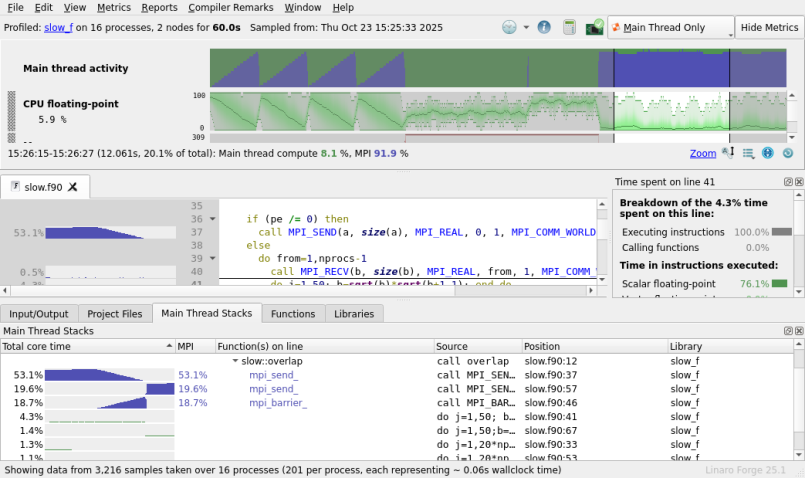Click the text-select zoom icon beside Zoom

click(728, 153)
